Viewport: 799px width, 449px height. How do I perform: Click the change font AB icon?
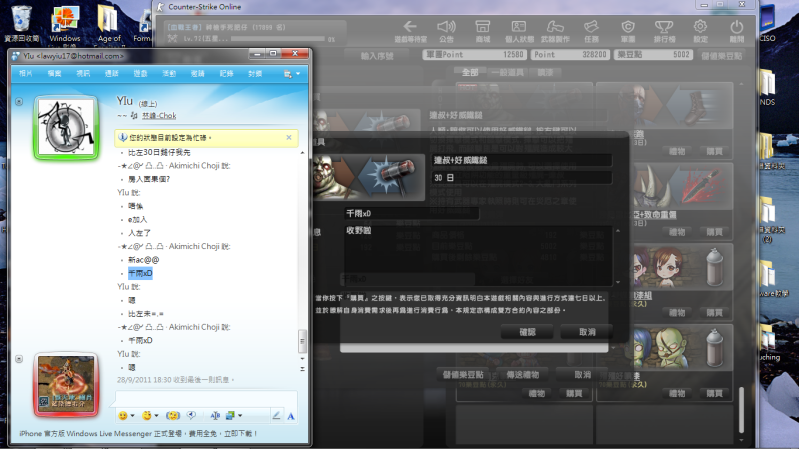point(215,416)
